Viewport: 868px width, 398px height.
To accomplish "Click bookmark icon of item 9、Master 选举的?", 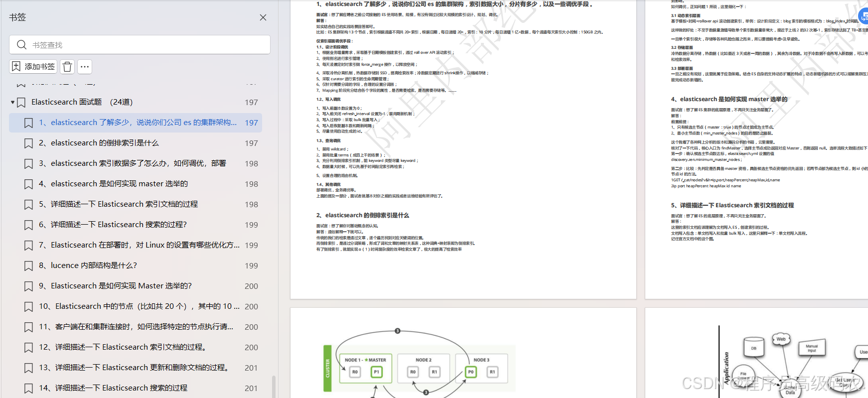I will (29, 286).
